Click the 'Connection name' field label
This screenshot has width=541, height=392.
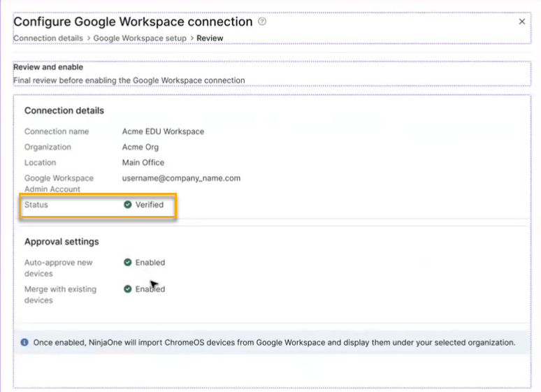coord(57,131)
